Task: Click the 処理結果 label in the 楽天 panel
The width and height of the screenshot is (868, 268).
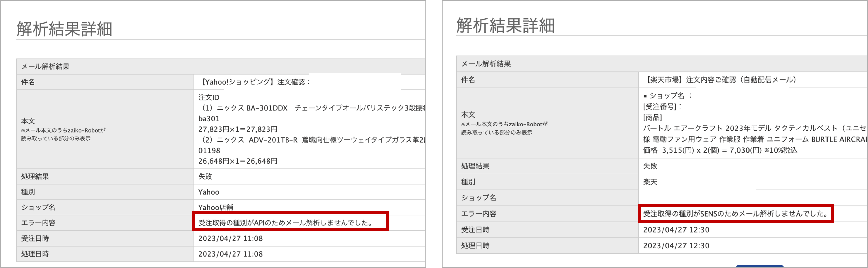Action: pos(475,166)
